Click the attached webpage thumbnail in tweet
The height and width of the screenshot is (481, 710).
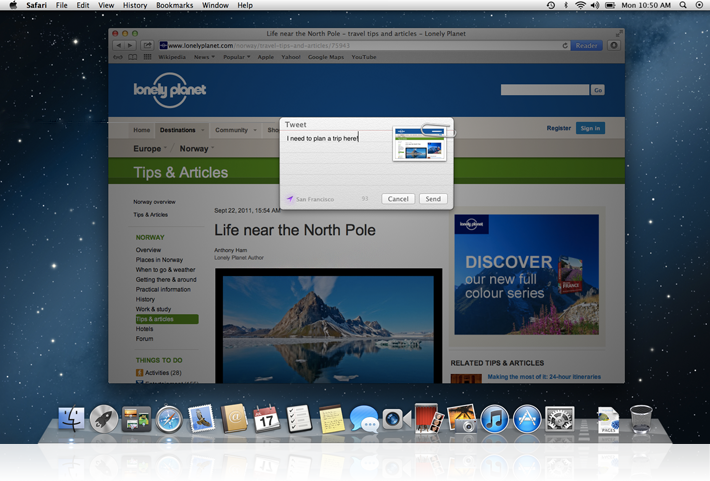tap(419, 144)
